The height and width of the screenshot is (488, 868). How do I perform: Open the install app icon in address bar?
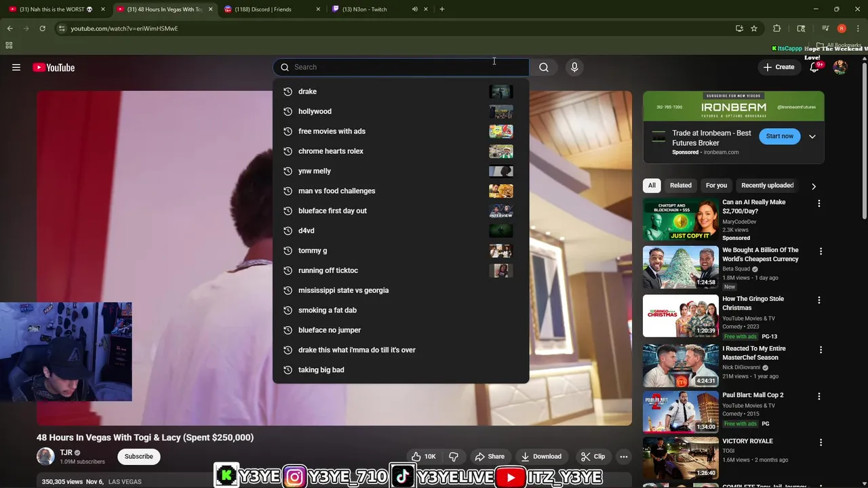point(739,28)
